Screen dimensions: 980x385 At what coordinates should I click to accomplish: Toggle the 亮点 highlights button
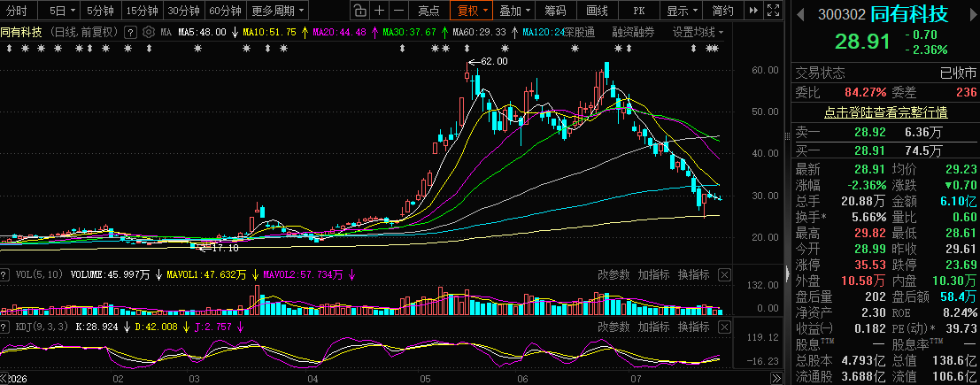(428, 10)
